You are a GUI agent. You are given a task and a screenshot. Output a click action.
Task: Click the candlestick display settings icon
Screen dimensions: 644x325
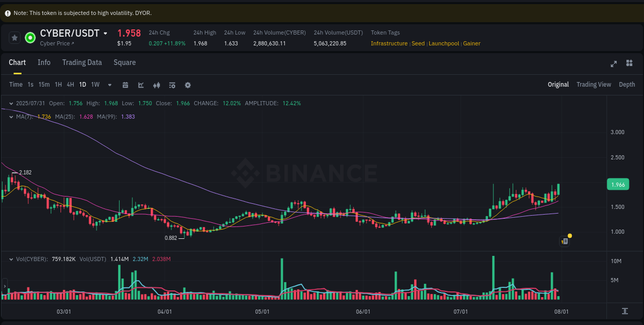157,85
